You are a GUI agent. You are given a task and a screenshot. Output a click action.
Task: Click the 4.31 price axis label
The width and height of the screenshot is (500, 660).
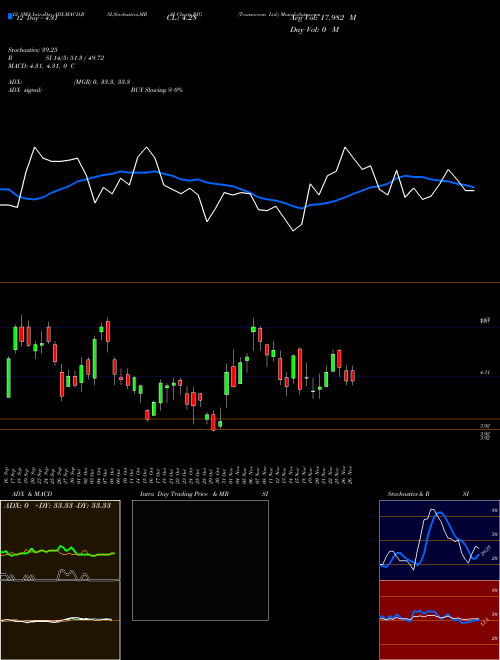pos(485,372)
